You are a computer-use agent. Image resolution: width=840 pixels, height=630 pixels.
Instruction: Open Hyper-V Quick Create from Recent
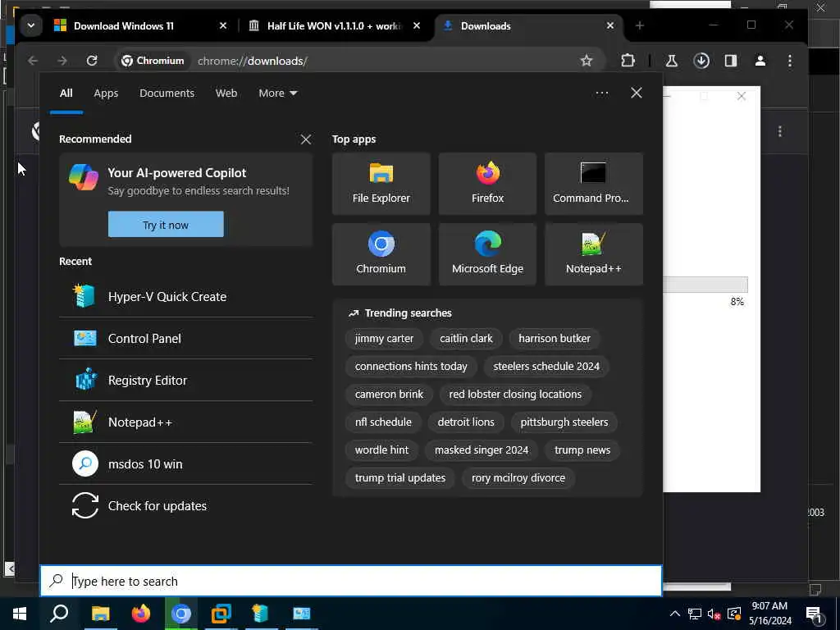[x=186, y=296]
